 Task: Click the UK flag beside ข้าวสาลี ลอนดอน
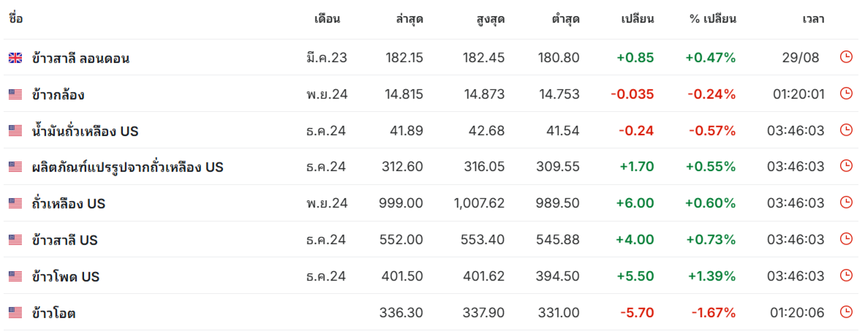pyautogui.click(x=15, y=58)
